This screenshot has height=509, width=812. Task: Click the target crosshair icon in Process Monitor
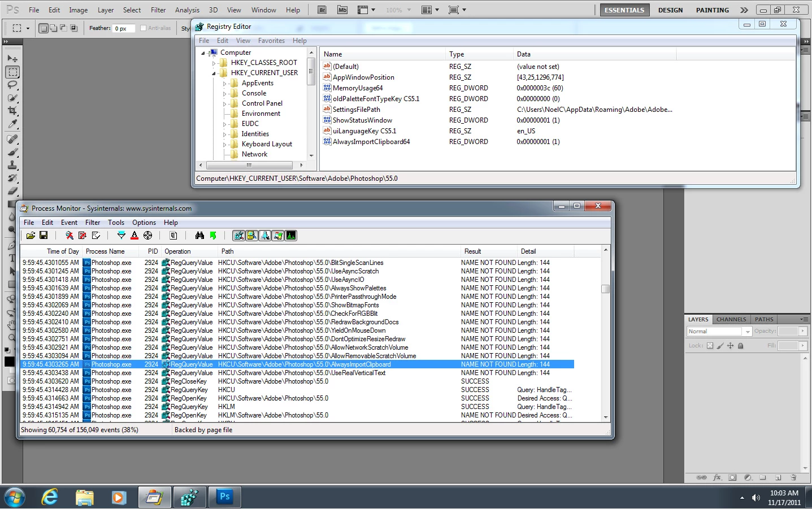pyautogui.click(x=147, y=236)
